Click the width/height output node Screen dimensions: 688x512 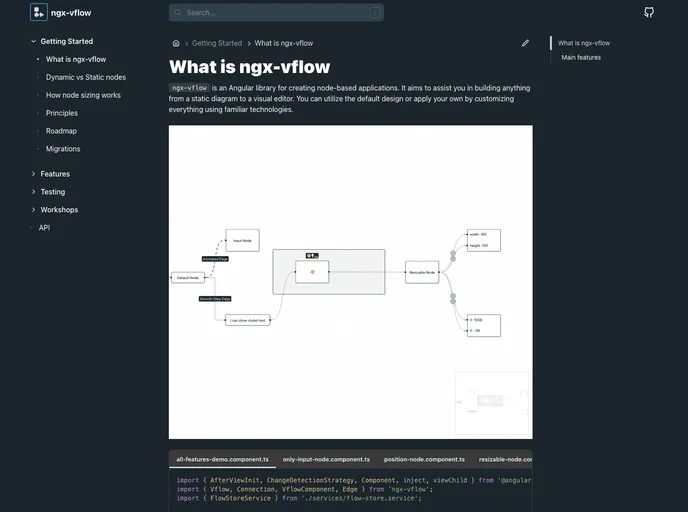pos(484,240)
